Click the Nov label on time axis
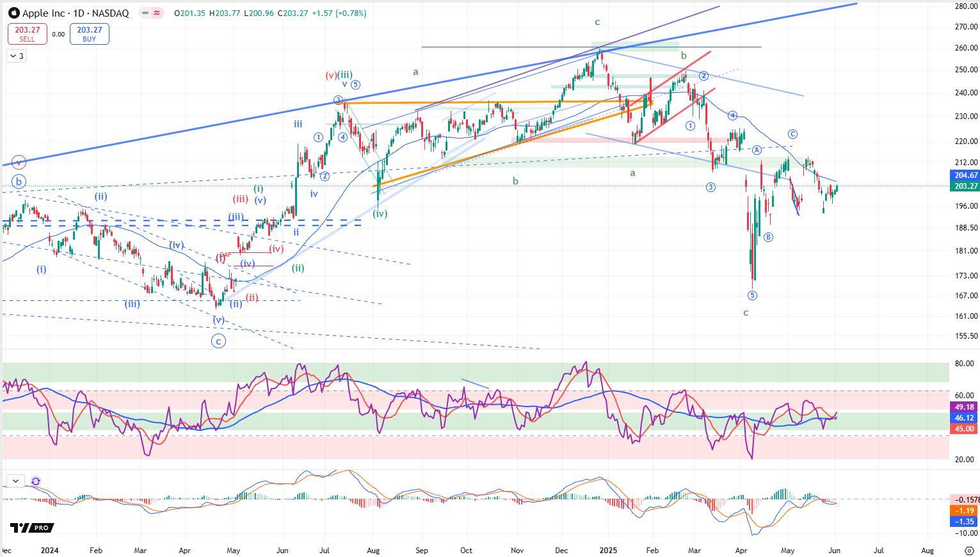 coord(517,550)
